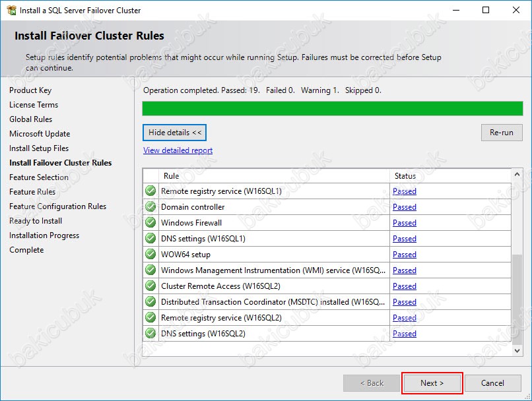Open Passed status for Remote registry service (W16SQL2)

[405, 318]
